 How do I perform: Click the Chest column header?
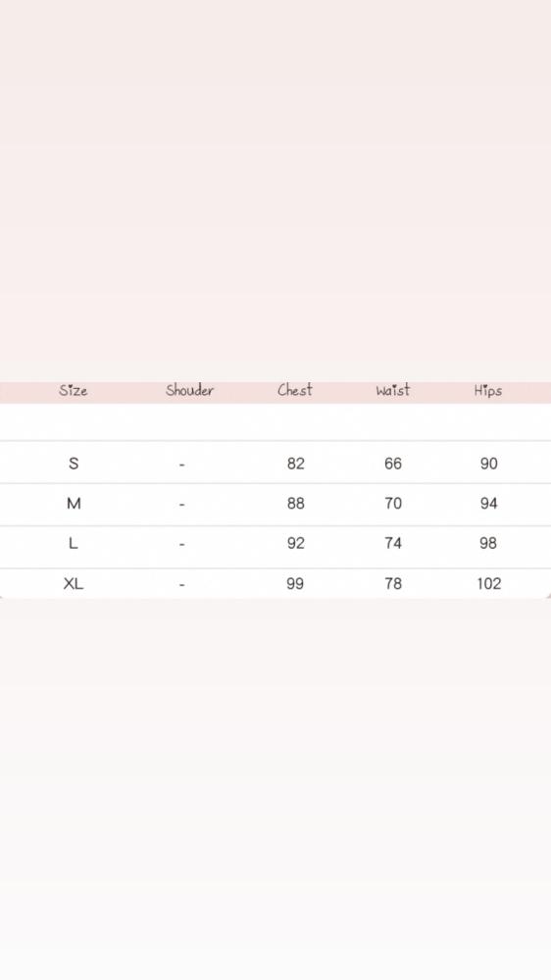pyautogui.click(x=294, y=390)
